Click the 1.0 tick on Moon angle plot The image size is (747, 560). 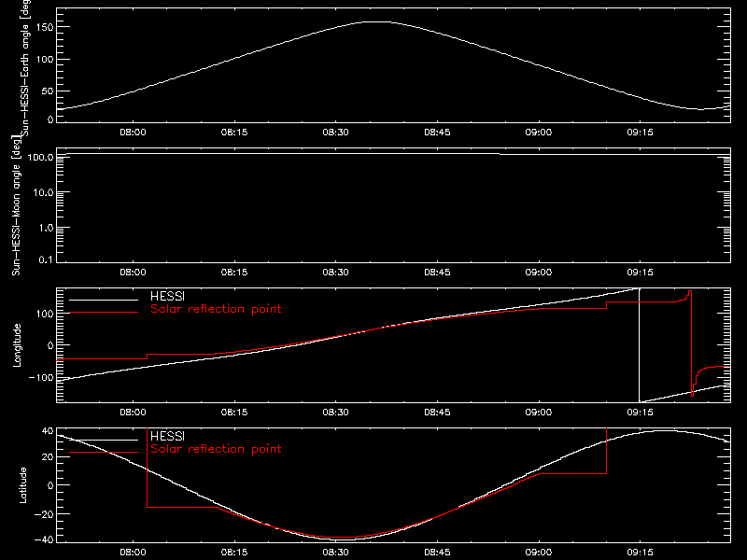coord(46,228)
